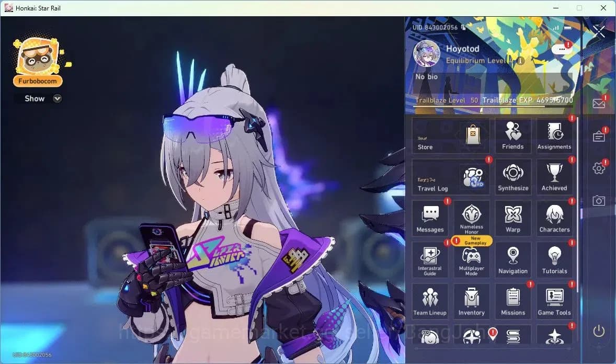Open the Interastral Guide
This screenshot has width=616, height=364.
pos(430,260)
